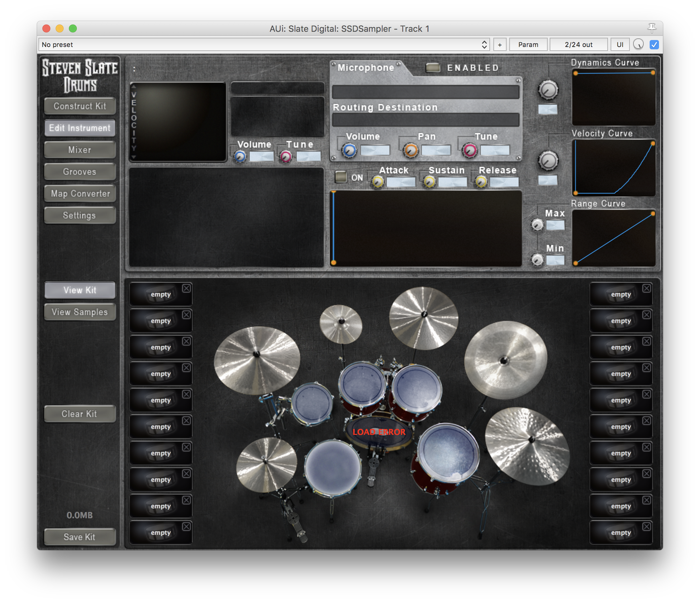Open the Param button
This screenshot has width=700, height=603.
528,45
